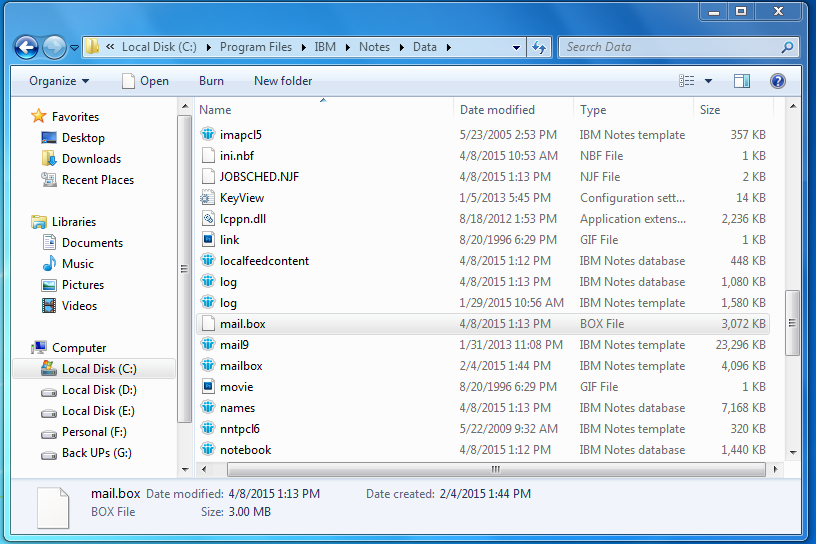Open the address bar history dropdown
This screenshot has width=816, height=544.
pyautogui.click(x=516, y=47)
